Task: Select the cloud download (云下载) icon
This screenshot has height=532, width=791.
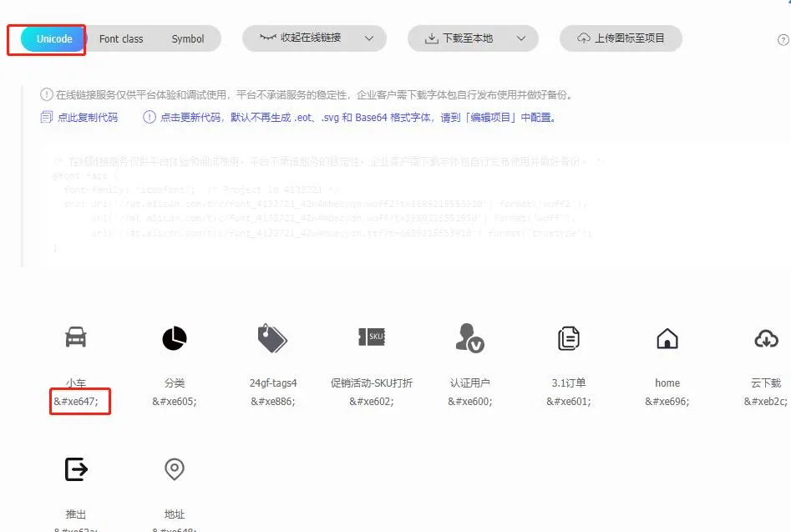Action: pyautogui.click(x=765, y=337)
